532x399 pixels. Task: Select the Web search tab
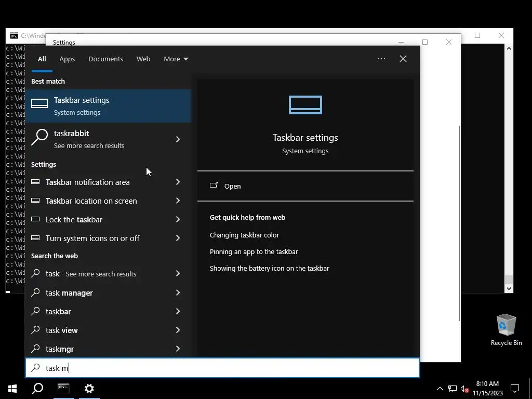(x=143, y=59)
